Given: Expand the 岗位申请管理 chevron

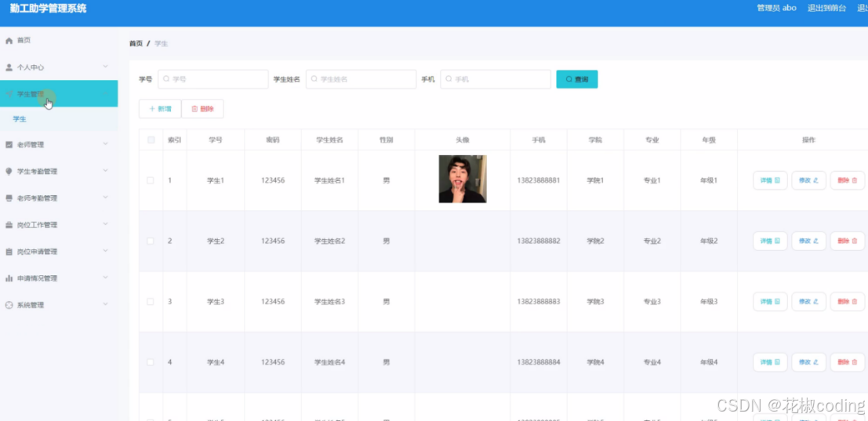Looking at the screenshot, I should [x=105, y=251].
